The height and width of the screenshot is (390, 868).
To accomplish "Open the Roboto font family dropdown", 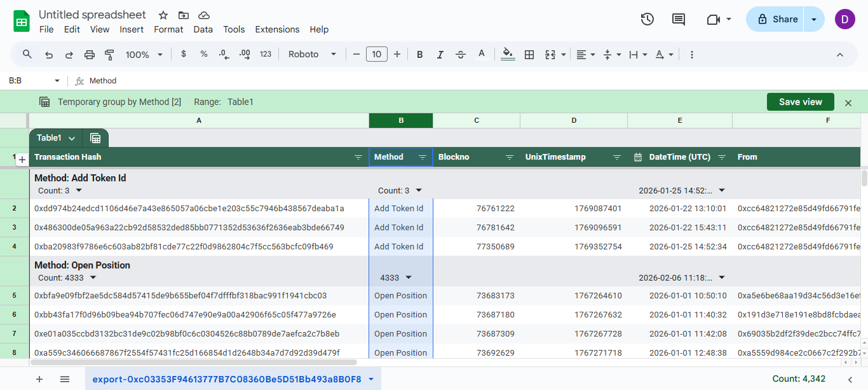I will click(311, 54).
